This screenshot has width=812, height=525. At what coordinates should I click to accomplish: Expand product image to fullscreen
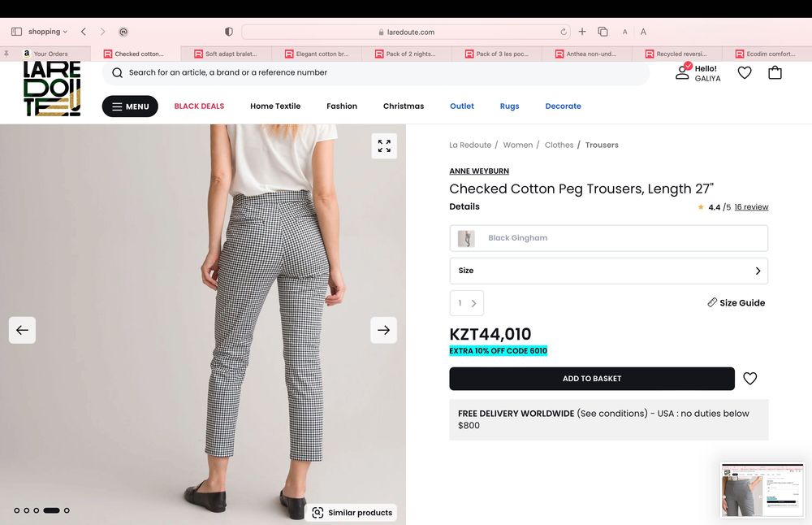[384, 146]
